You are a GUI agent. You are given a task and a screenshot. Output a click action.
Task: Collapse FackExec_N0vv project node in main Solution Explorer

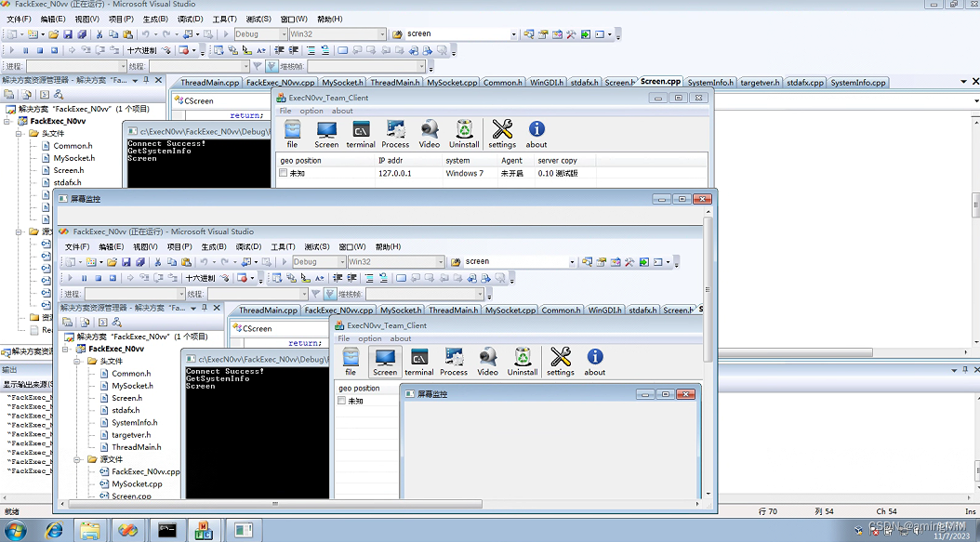pos(7,121)
